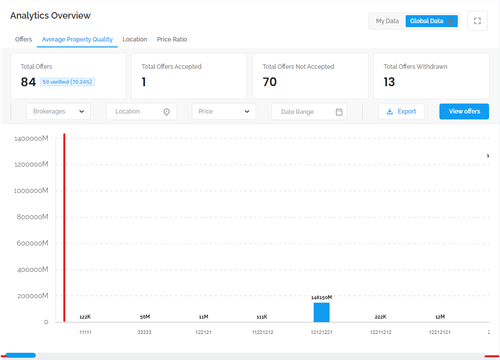The height and width of the screenshot is (360, 500).
Task: Click the 59 verified (70.24%) badge
Action: click(68, 82)
